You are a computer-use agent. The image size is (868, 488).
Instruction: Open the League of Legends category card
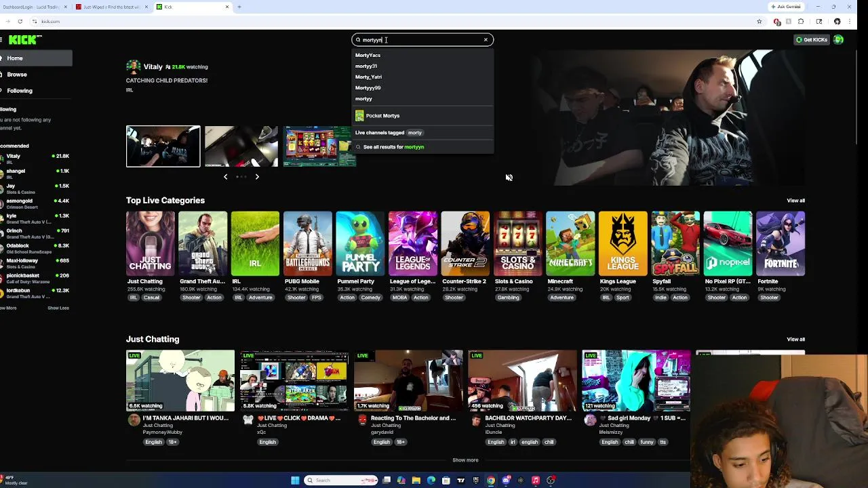[x=413, y=244]
